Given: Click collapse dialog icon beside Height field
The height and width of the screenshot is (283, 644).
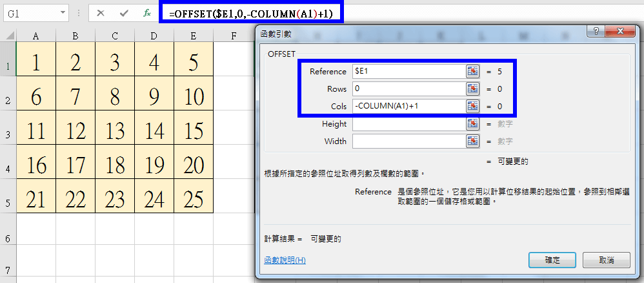Looking at the screenshot, I should 473,123.
